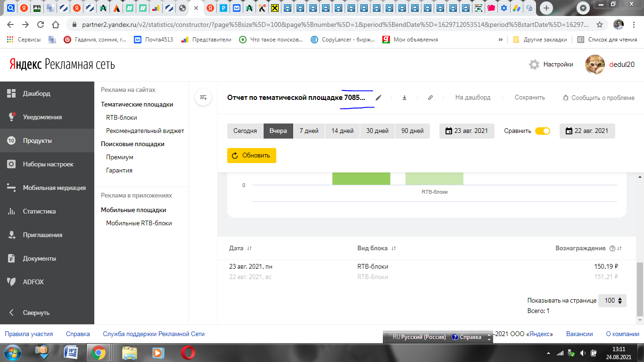Open the Почта4513 bookmark
Viewport: 644px width, 362px height.
(x=154, y=40)
